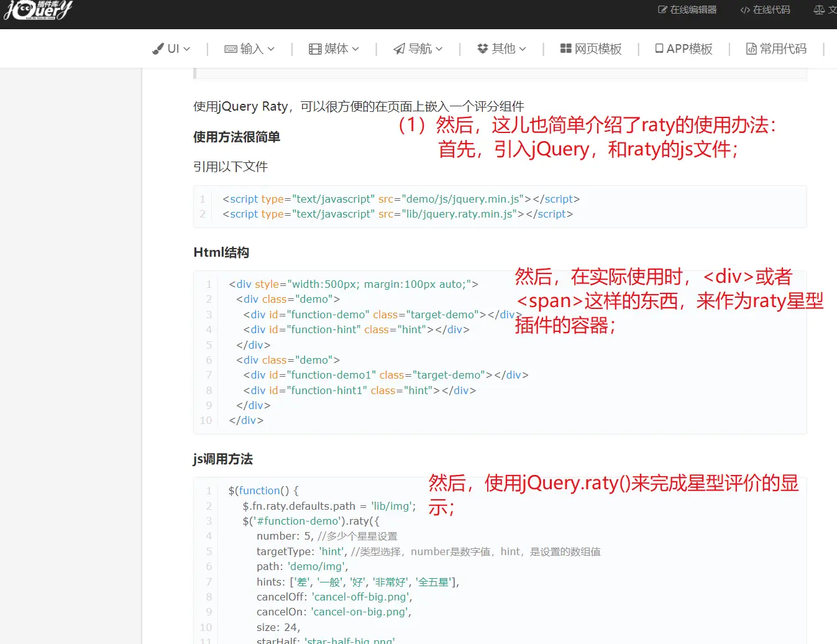Open the 在线编辑器 link

(693, 10)
